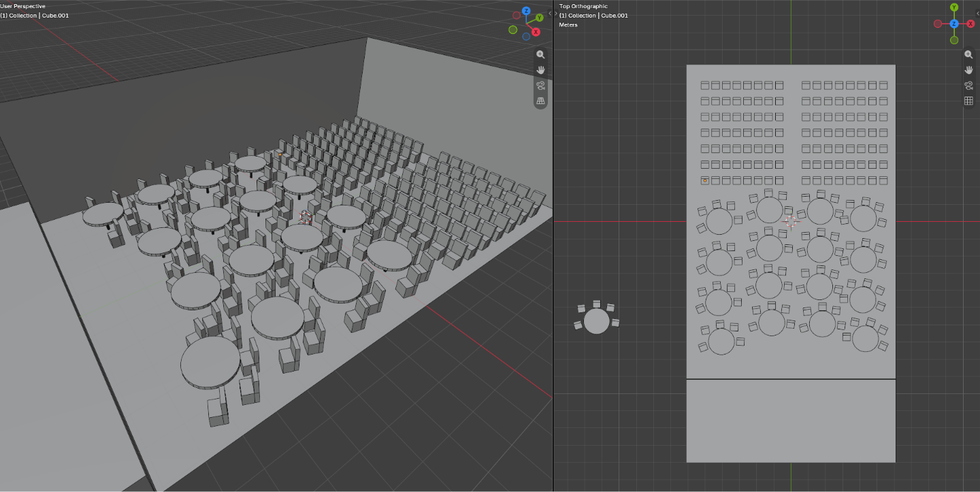Screen dimensions: 980x492
Task: Click the unlabeled blue circle in the perspective gizmo
Action: pyautogui.click(x=526, y=36)
